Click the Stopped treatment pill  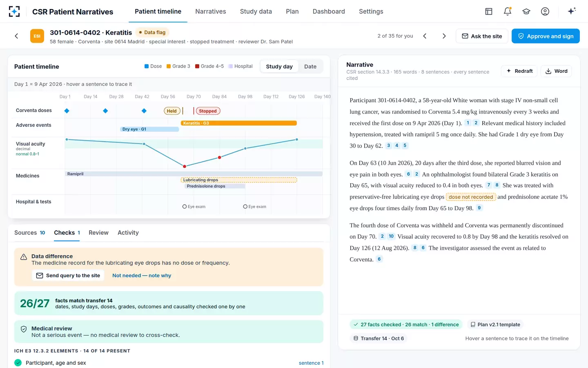click(x=208, y=111)
